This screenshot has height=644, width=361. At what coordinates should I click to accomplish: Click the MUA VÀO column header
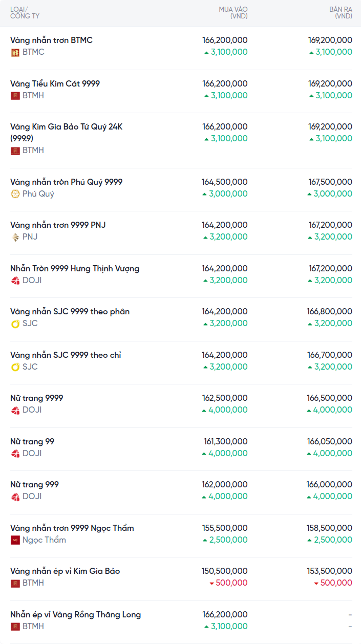(233, 13)
